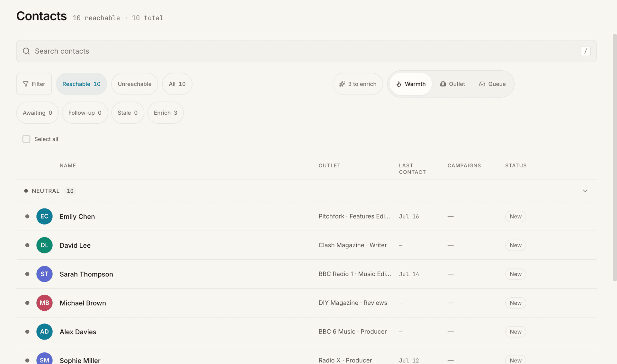Viewport: 617px width, 364px height.
Task: Switch to the Unreachable tab
Action: [135, 84]
